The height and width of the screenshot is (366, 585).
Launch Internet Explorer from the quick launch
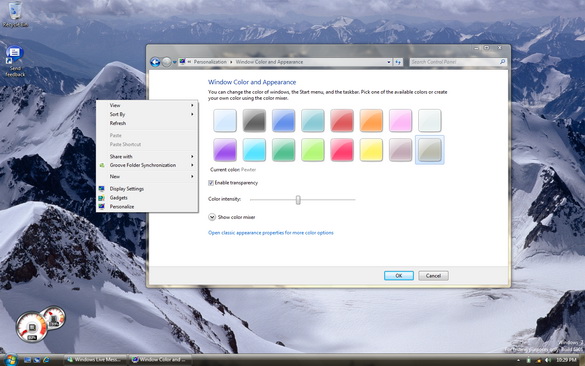(x=46, y=360)
